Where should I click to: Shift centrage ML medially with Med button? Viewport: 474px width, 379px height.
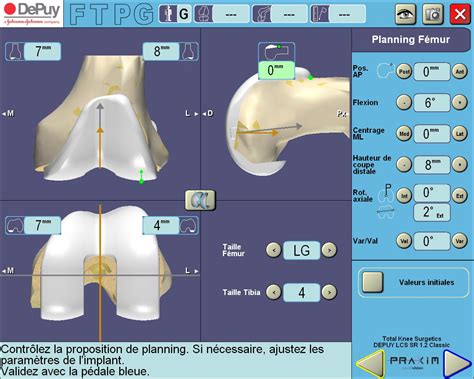(x=404, y=134)
